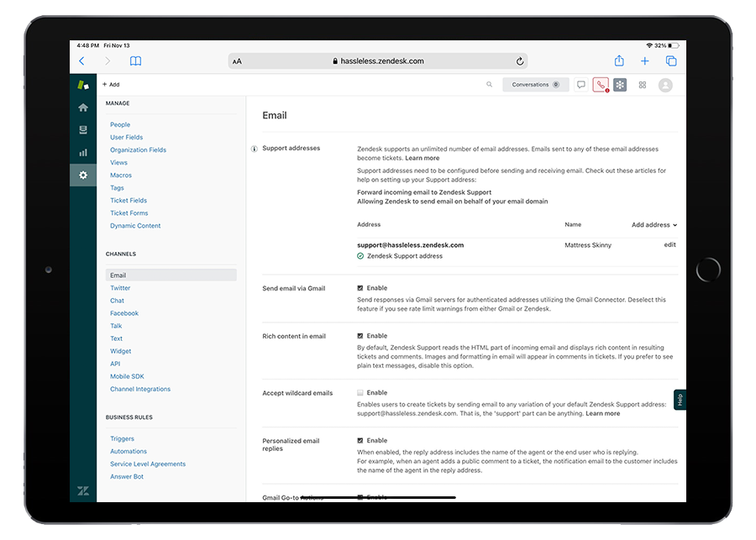Show all tabs overview icon
The height and width of the screenshot is (540, 756).
[x=671, y=61]
